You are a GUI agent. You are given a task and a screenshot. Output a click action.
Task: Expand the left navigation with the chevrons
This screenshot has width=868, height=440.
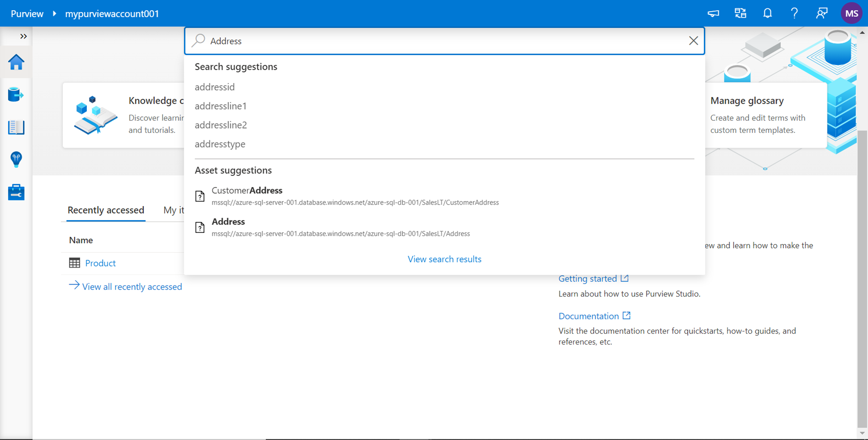point(23,36)
